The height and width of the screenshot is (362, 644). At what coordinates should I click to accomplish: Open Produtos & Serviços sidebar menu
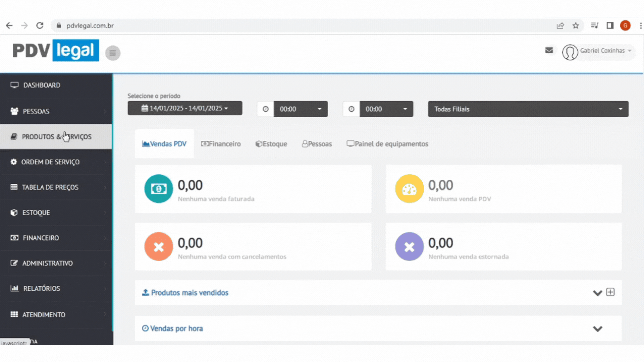coord(56,137)
